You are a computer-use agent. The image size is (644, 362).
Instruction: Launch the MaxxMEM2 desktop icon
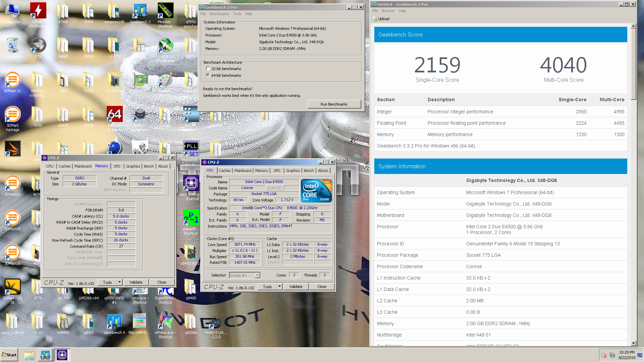pos(140,324)
